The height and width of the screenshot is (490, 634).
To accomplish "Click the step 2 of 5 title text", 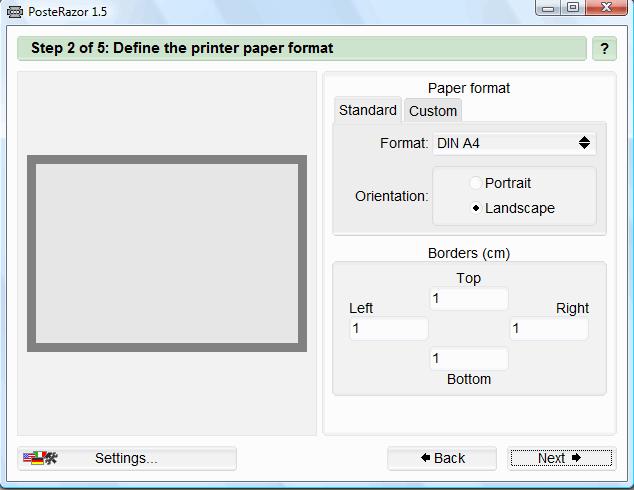I will click(x=182, y=48).
